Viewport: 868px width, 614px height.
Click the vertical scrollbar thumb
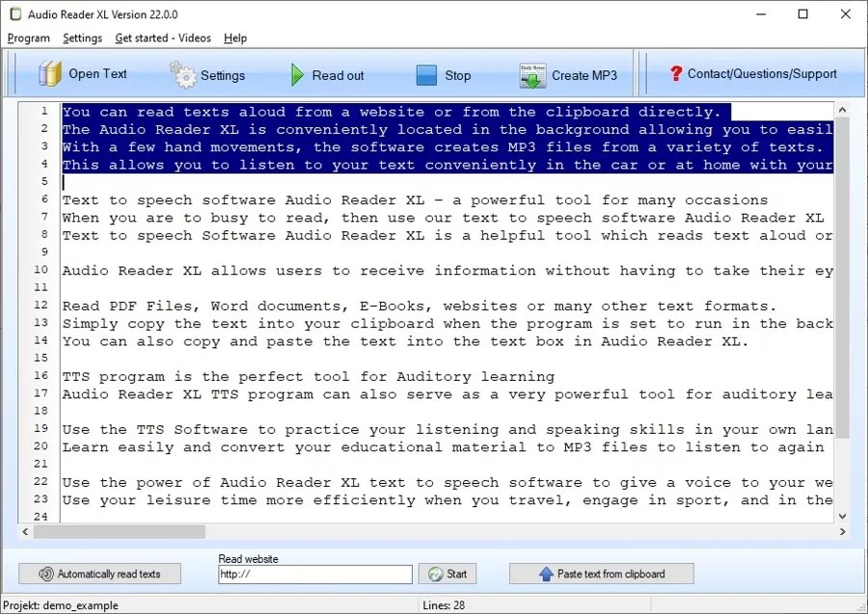tap(843, 279)
